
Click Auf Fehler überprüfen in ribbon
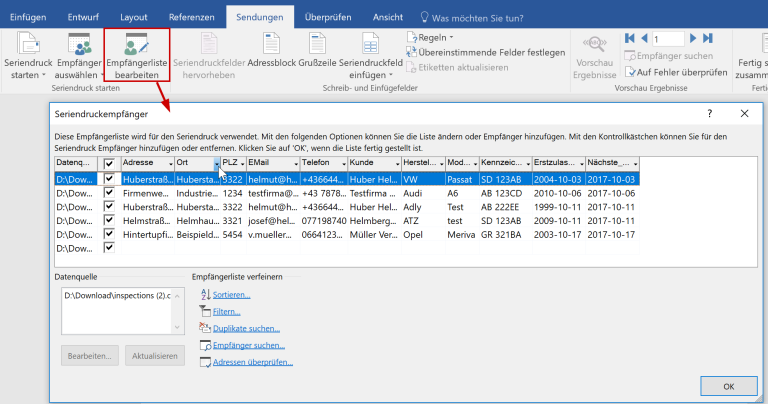(680, 72)
